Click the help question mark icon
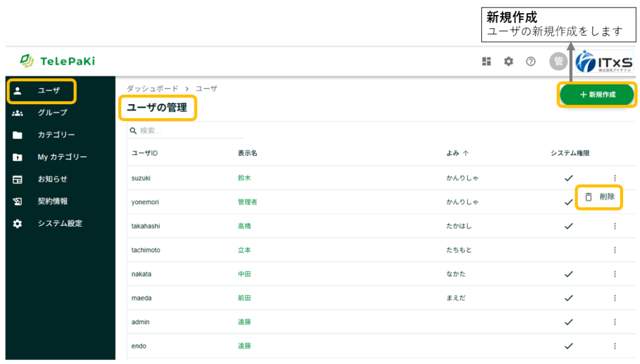 [531, 61]
